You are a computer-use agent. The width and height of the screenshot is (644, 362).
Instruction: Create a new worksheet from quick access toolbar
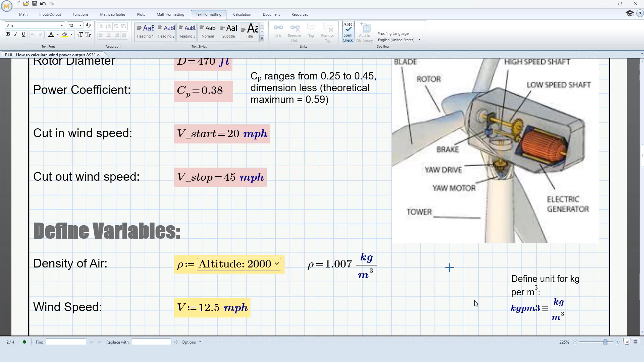[18, 4]
